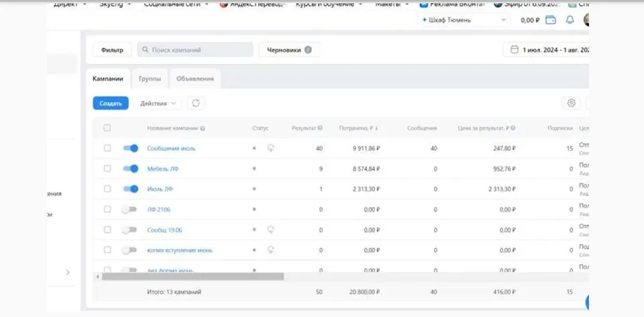
Task: Click status dot of Июль ЛФ campaign
Action: pyautogui.click(x=254, y=189)
